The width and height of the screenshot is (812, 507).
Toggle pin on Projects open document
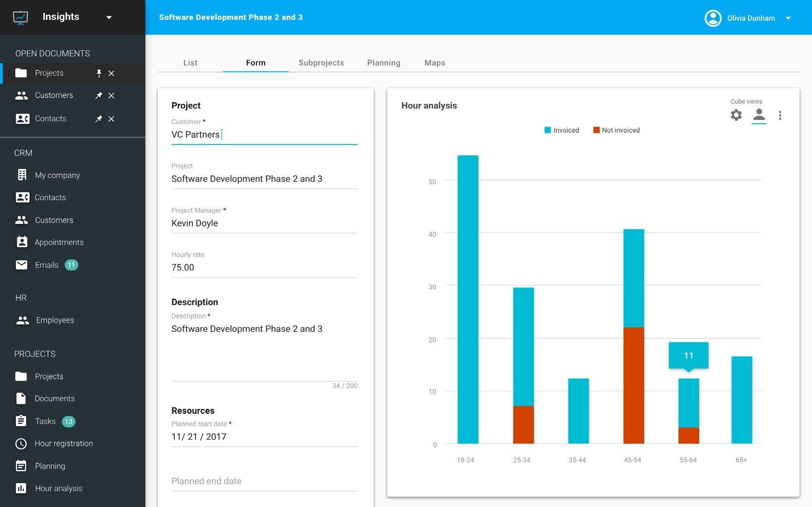(99, 73)
